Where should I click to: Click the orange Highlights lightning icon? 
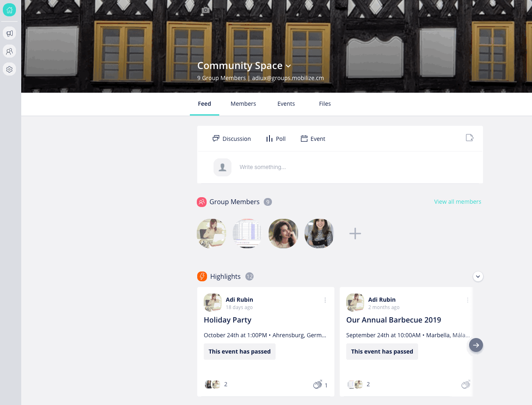tap(202, 276)
